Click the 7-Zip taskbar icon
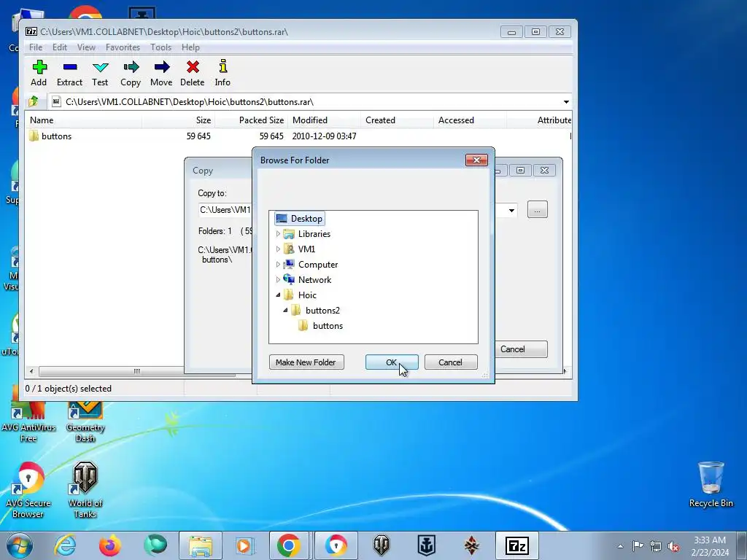This screenshot has height=560, width=747. pyautogui.click(x=517, y=545)
